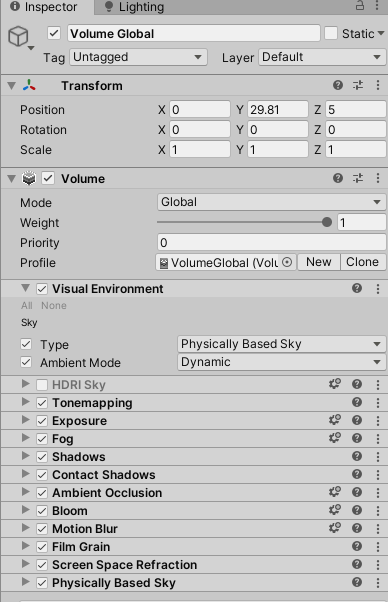Click the GameObject cube icon selector
The image size is (388, 602).
[x=18, y=37]
